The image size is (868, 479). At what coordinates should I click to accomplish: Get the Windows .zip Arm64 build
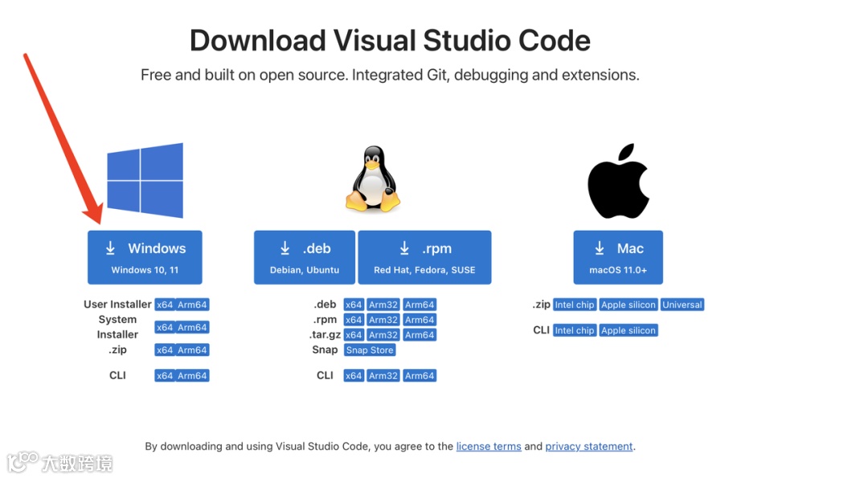(x=192, y=350)
